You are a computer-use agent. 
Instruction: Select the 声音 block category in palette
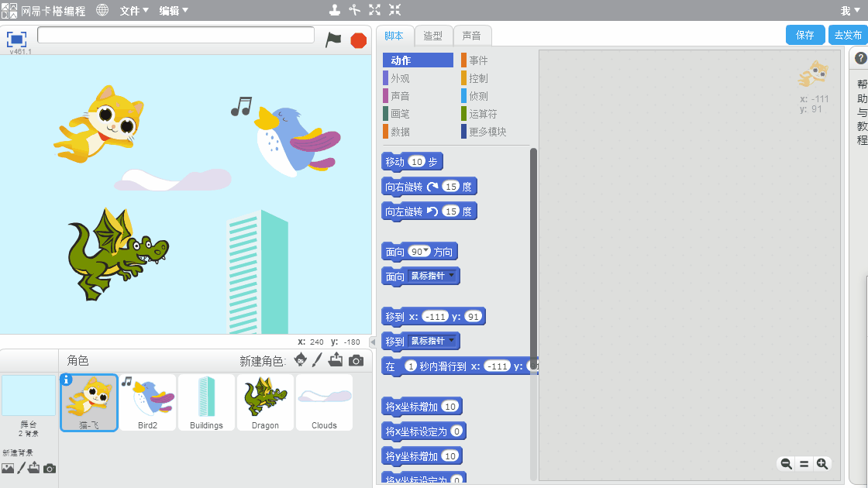(418, 96)
